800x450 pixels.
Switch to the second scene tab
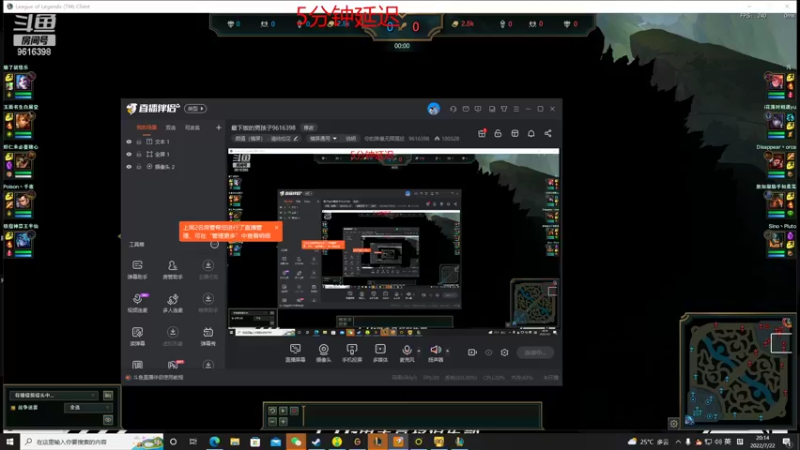click(171, 128)
